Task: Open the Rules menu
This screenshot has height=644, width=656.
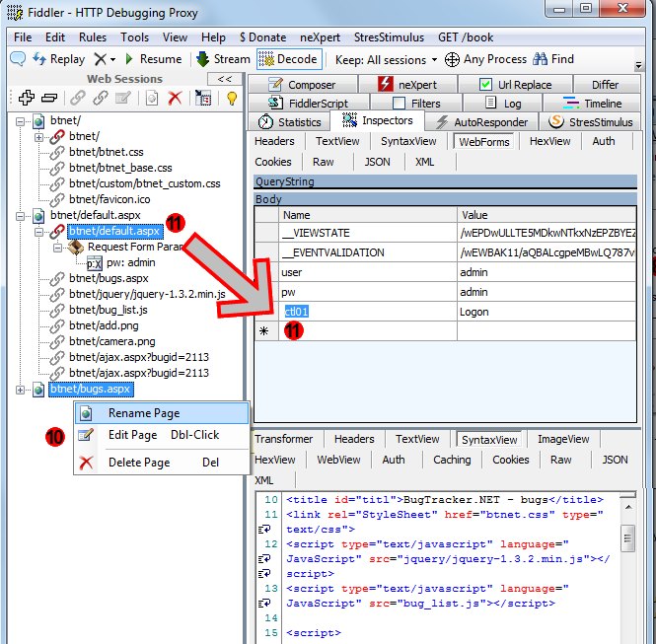Action: (93, 37)
